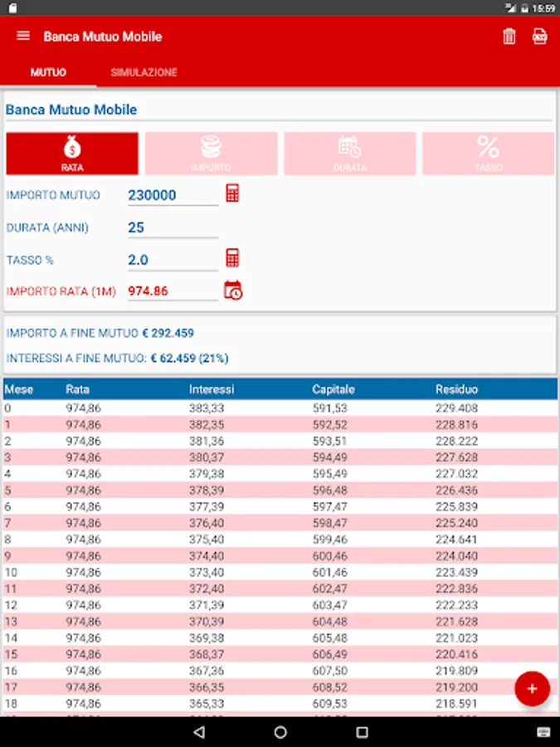The height and width of the screenshot is (747, 560).
Task: Tap the Importo Rata field 974.86
Action: point(173,291)
